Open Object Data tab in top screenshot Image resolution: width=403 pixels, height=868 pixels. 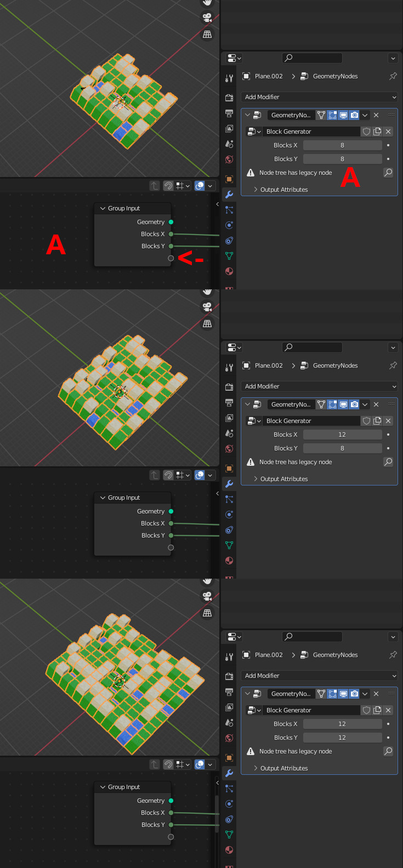(229, 256)
